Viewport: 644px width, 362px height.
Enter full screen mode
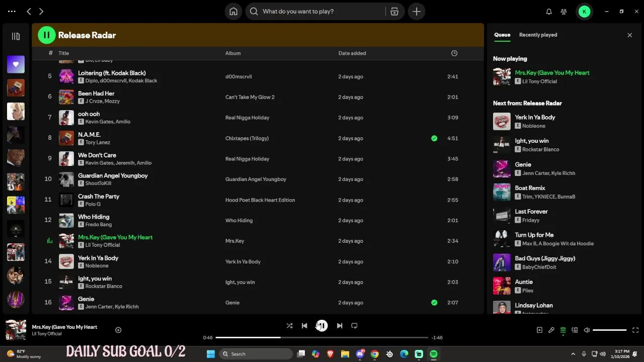click(x=635, y=330)
